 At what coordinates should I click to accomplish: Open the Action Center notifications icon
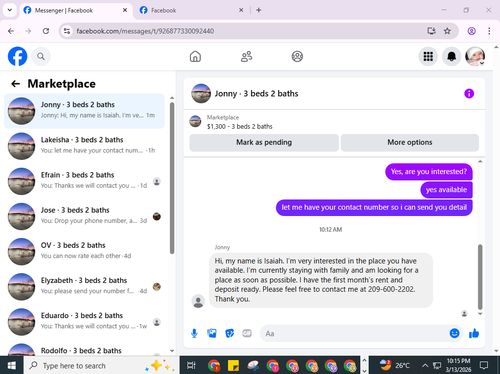click(484, 365)
